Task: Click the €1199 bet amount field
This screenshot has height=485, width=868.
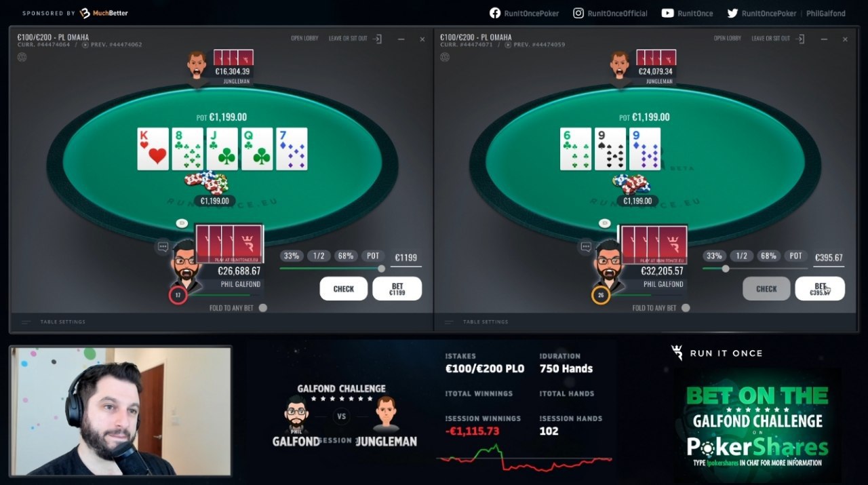Action: pyautogui.click(x=406, y=258)
